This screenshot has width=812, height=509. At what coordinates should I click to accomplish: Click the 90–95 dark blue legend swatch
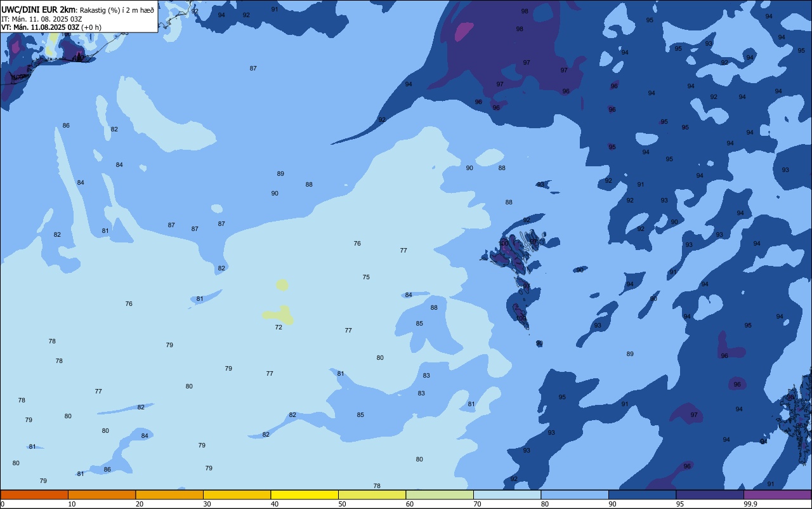642,494
